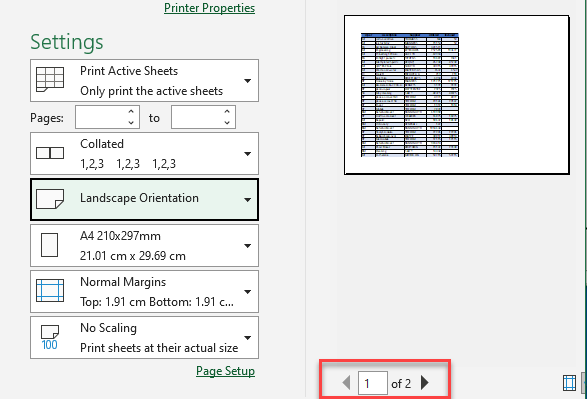Click the print preview page thumbnail
This screenshot has width=587, height=399.
tap(457, 95)
